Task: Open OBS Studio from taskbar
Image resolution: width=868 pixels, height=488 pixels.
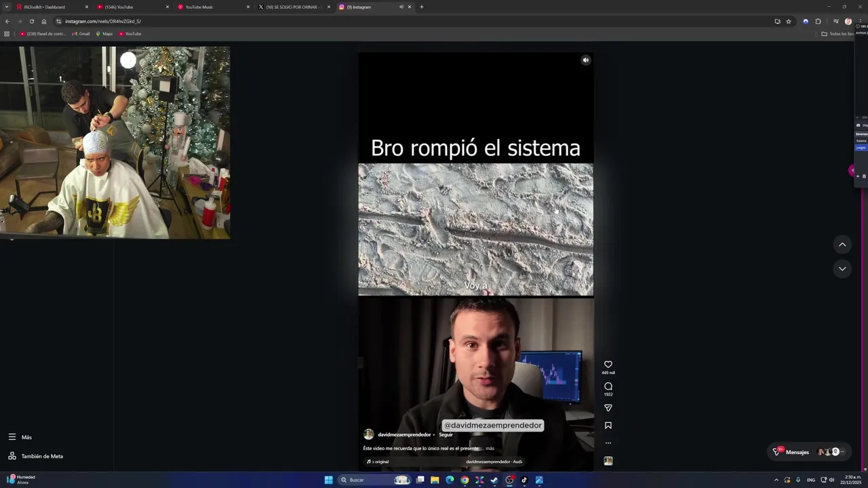Action: pyautogui.click(x=509, y=480)
